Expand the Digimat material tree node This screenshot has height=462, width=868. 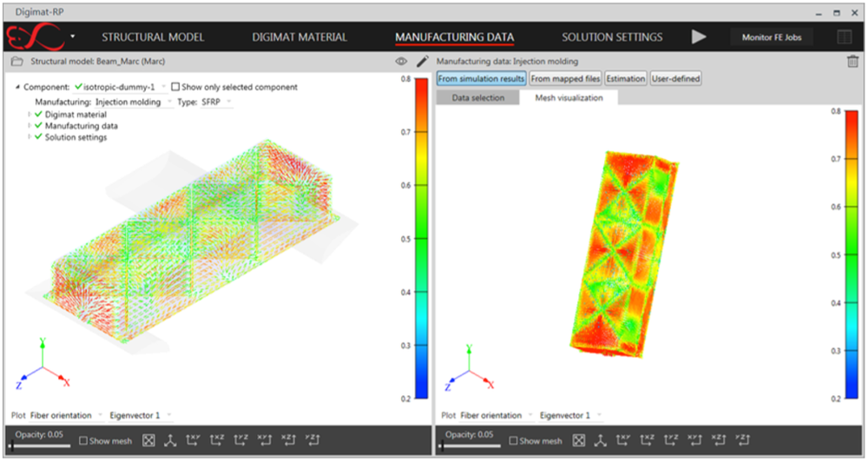tap(30, 114)
